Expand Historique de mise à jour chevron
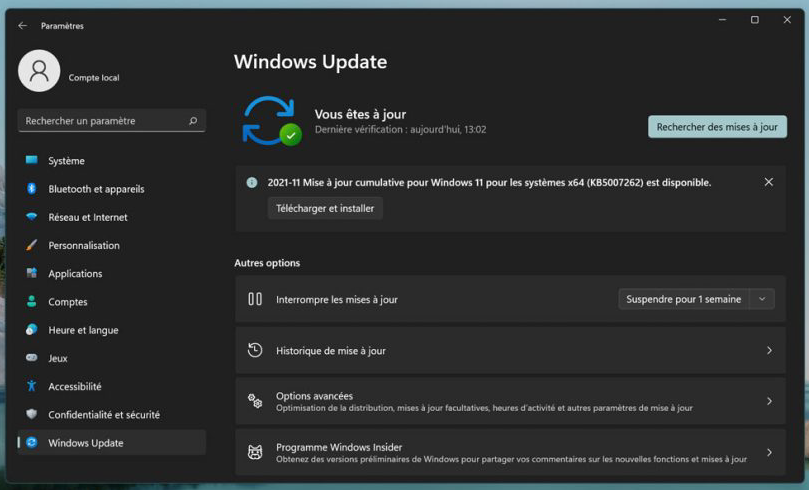Image resolution: width=809 pixels, height=490 pixels. point(769,350)
